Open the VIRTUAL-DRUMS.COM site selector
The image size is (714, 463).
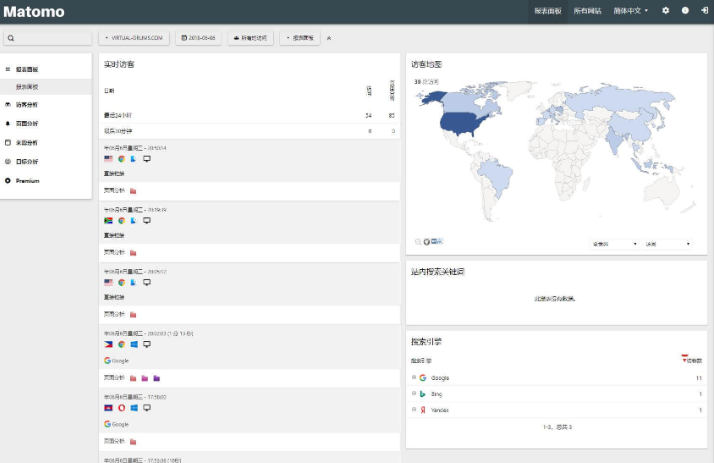[x=134, y=38]
